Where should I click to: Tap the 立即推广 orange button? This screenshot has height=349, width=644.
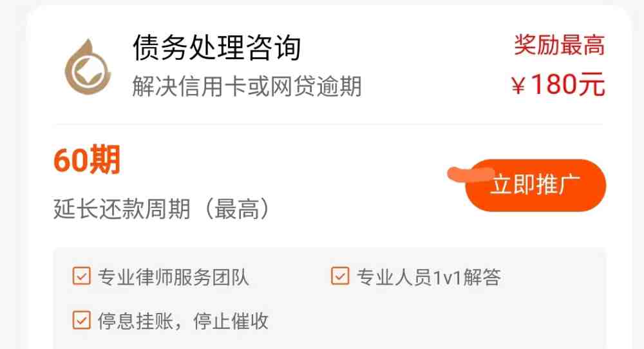point(535,185)
